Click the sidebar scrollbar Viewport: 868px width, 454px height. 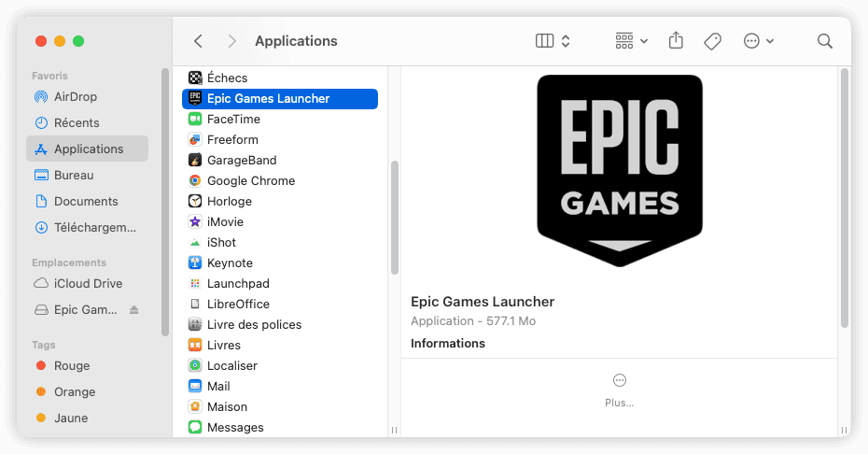165,203
